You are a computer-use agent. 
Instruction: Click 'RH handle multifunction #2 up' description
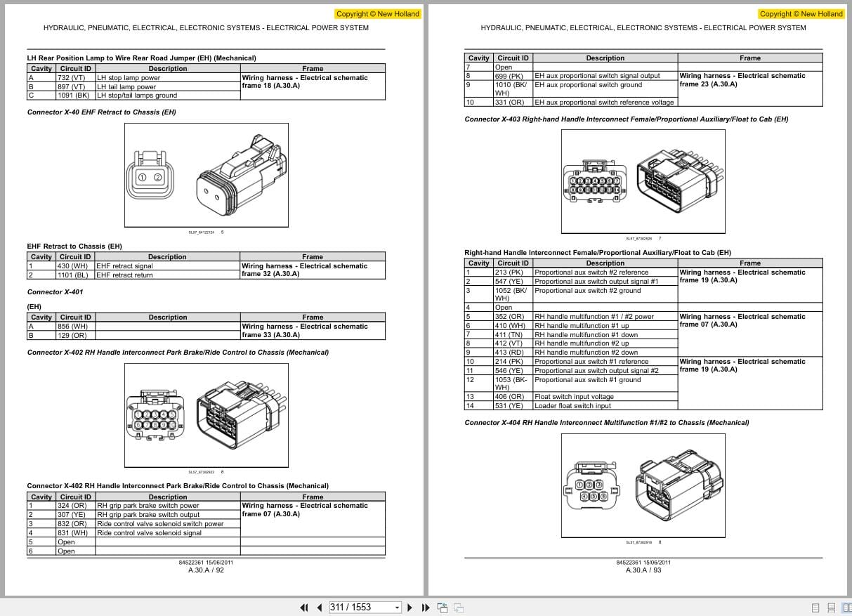582,343
